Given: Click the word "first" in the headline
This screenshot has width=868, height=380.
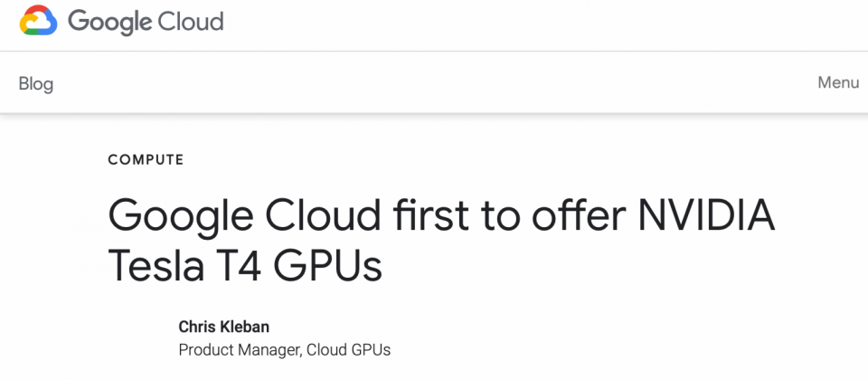Looking at the screenshot, I should point(429,214).
